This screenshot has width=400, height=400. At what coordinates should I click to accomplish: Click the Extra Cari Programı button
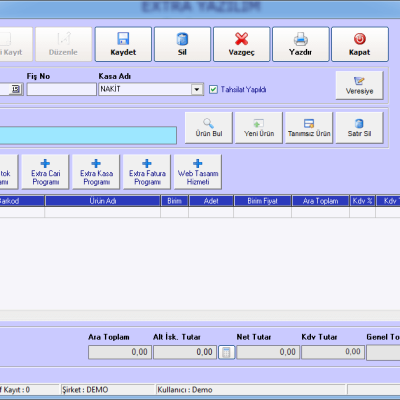(x=45, y=172)
